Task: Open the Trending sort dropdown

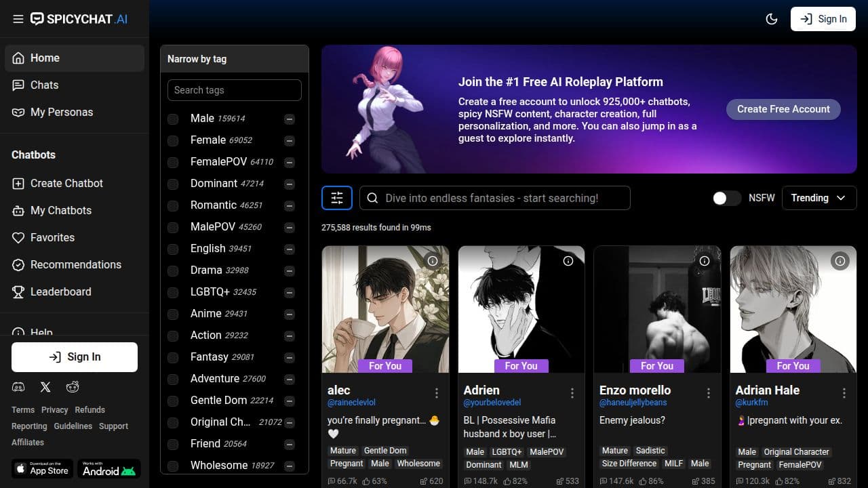Action: tap(818, 198)
